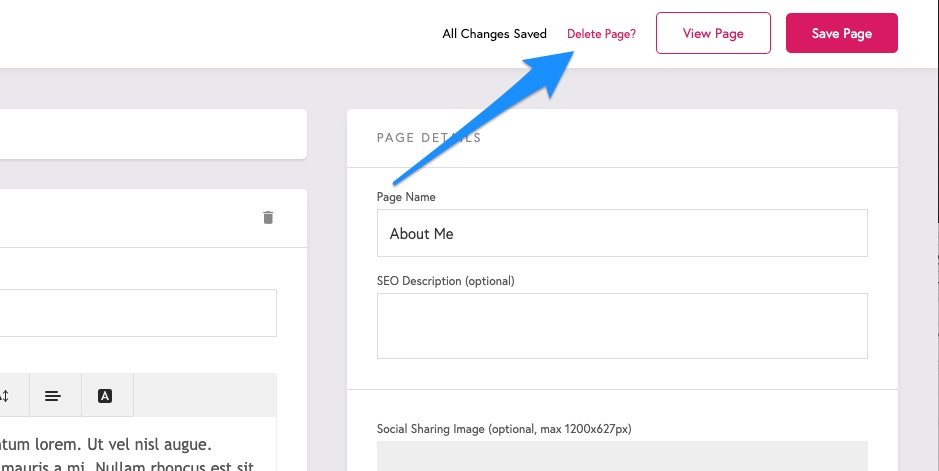
Task: Click the PAGE DETAILS heading
Action: (x=429, y=138)
